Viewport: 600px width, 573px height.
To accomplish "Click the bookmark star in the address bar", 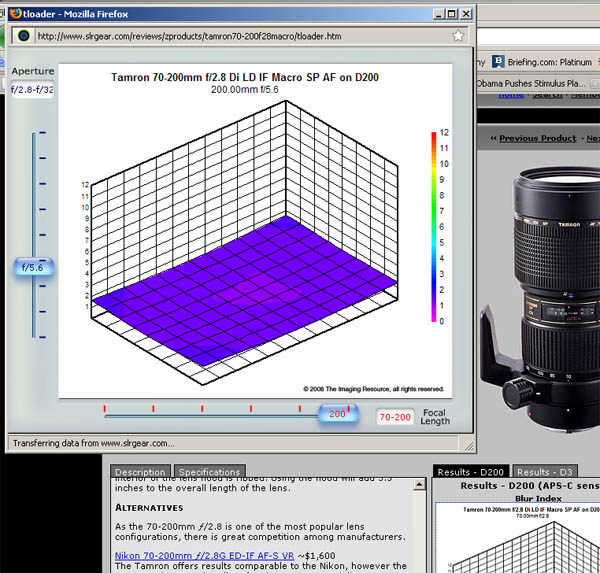I will (458, 36).
